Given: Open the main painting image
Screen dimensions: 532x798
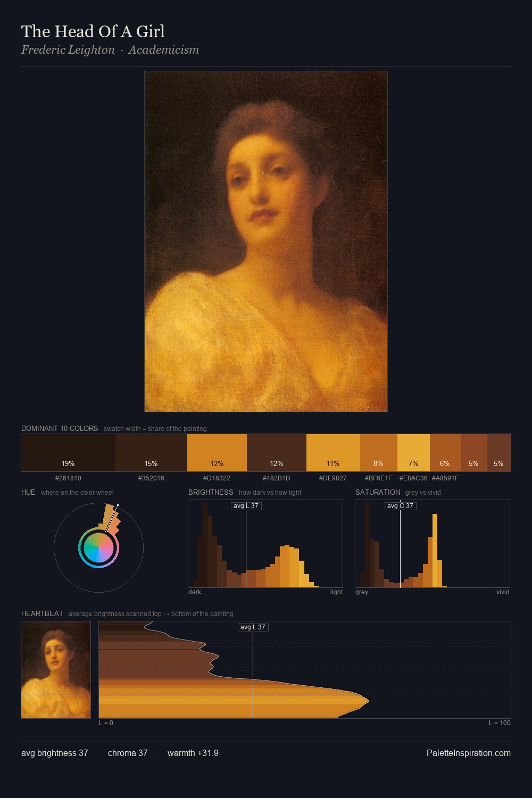Looking at the screenshot, I should (x=266, y=242).
